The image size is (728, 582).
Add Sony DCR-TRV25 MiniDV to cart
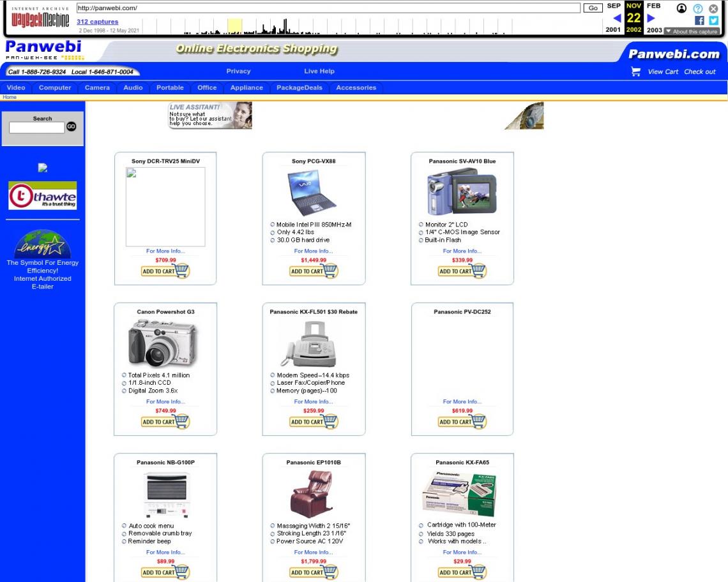click(x=165, y=271)
